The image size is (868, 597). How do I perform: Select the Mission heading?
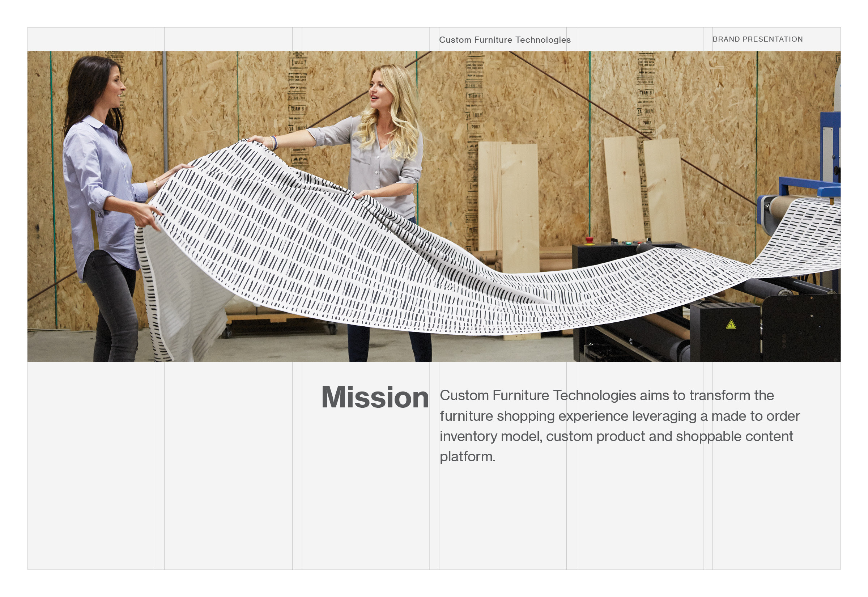(375, 397)
